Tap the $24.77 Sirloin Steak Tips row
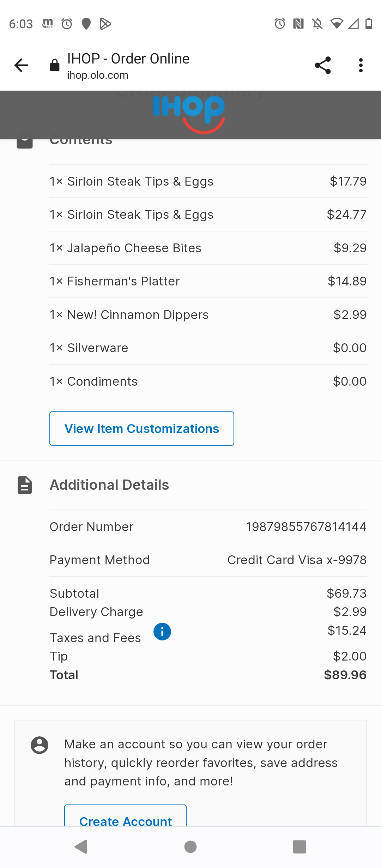Screen dimensions: 381x868 (x=208, y=215)
